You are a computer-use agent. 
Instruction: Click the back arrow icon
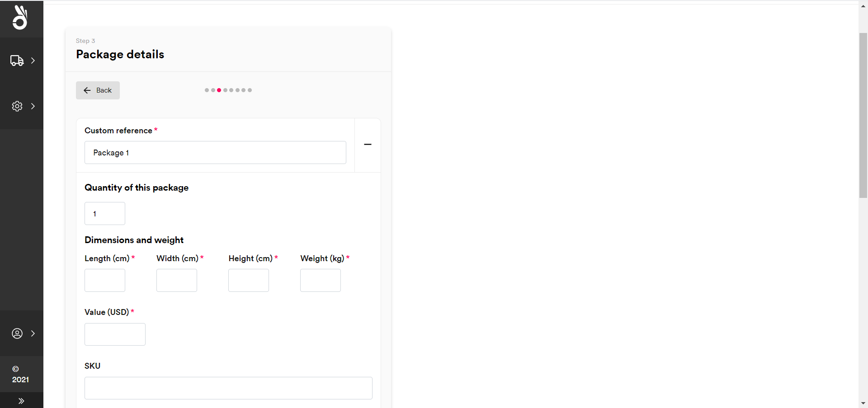87,90
